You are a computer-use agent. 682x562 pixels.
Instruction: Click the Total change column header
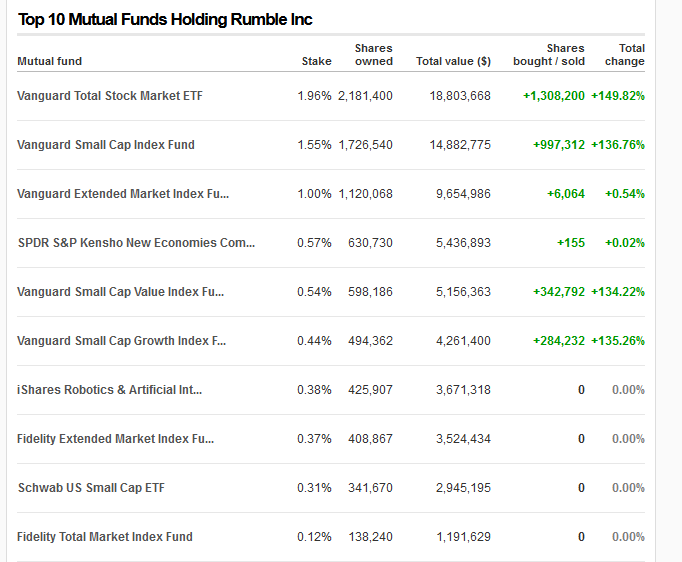coord(625,55)
